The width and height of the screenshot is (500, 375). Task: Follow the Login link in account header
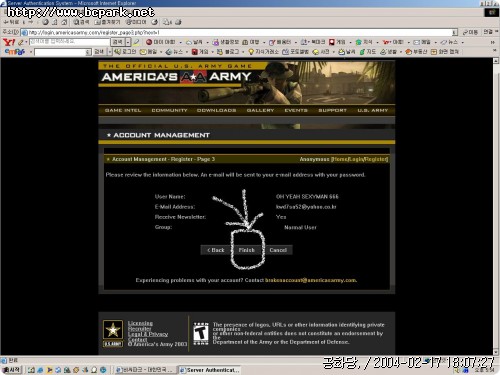356,159
